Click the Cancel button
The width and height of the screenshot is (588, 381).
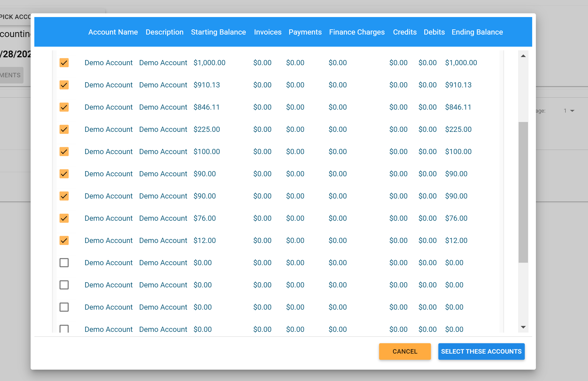[x=405, y=351]
